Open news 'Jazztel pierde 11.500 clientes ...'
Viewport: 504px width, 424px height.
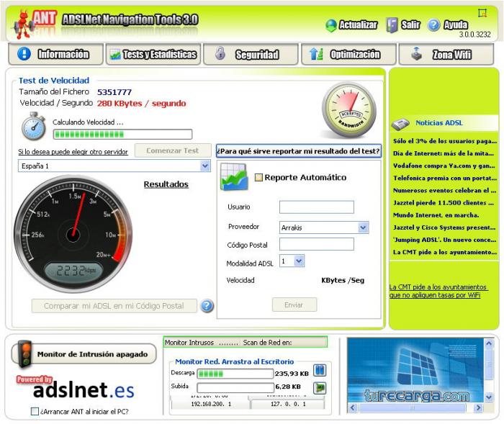(444, 203)
